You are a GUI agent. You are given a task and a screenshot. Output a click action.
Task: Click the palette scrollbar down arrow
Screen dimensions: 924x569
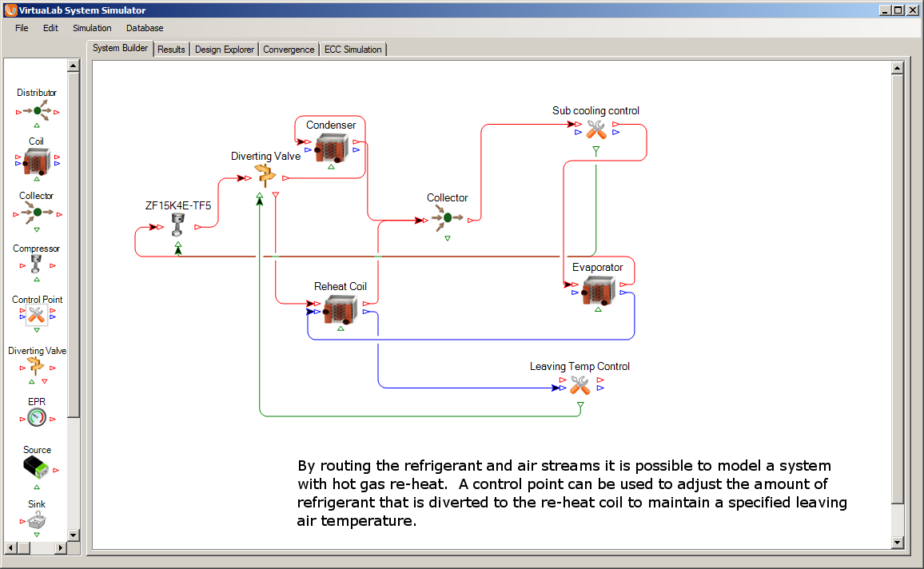tap(73, 535)
